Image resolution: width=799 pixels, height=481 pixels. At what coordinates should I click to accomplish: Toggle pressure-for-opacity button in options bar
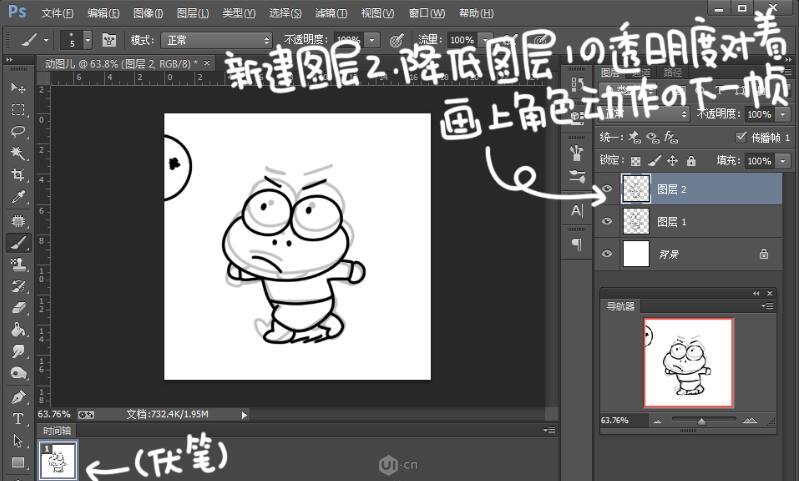[396, 40]
